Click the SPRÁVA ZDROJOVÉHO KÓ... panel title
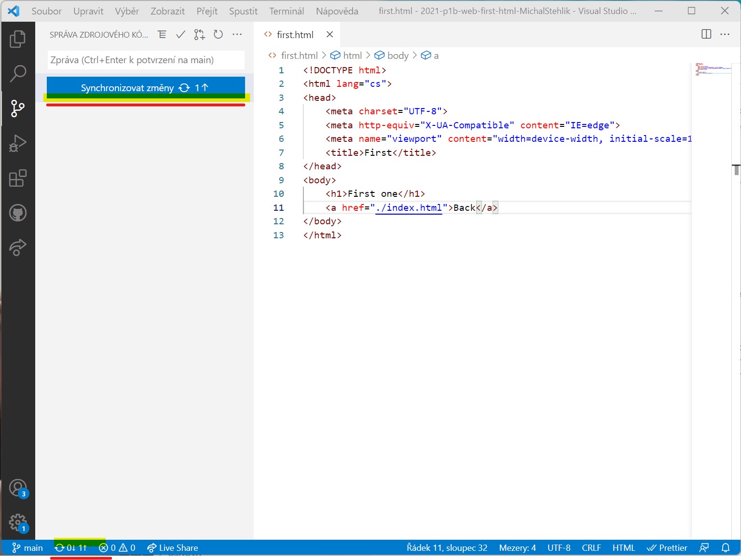This screenshot has width=741, height=560. (x=99, y=35)
